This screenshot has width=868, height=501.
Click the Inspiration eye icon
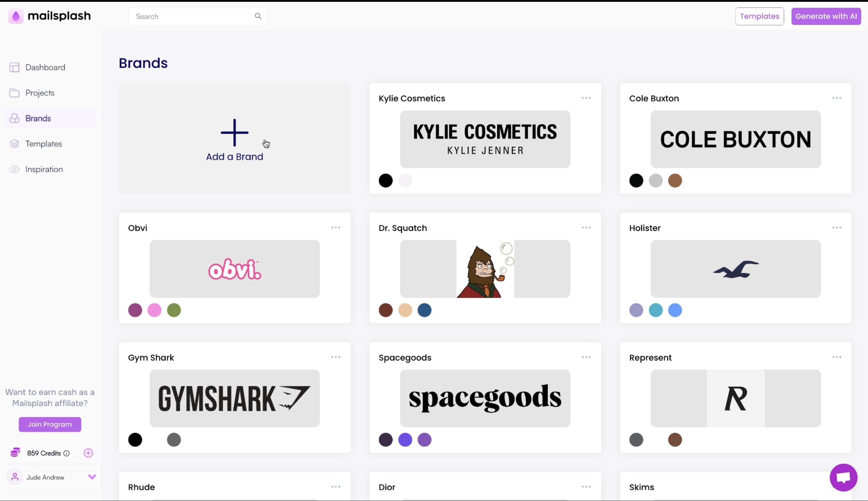[14, 169]
